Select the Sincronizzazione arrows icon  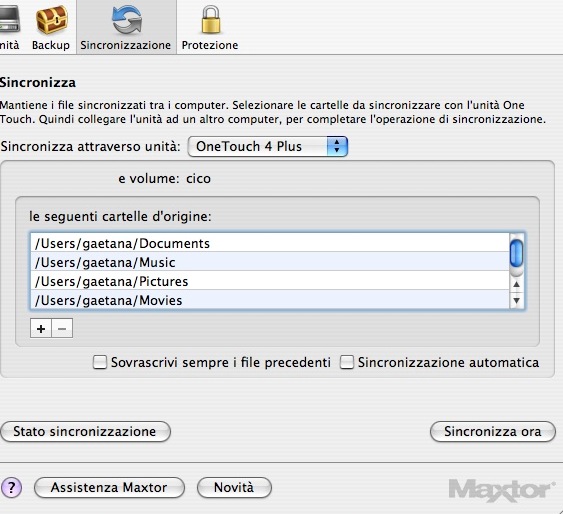click(x=126, y=21)
